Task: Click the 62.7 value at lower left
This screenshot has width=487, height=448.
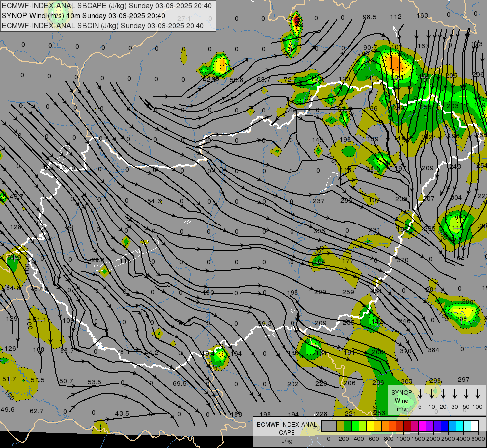Action: 37,411
